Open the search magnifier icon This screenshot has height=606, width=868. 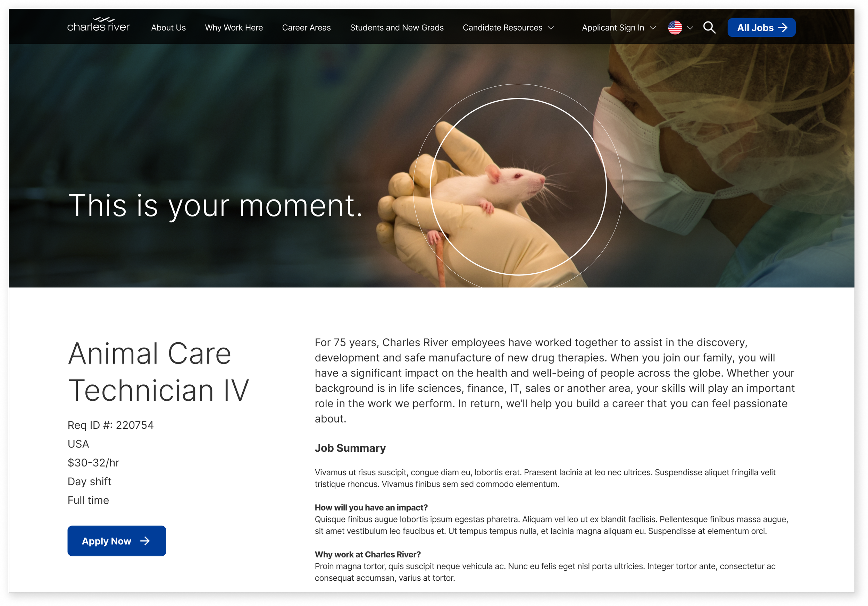pos(709,28)
